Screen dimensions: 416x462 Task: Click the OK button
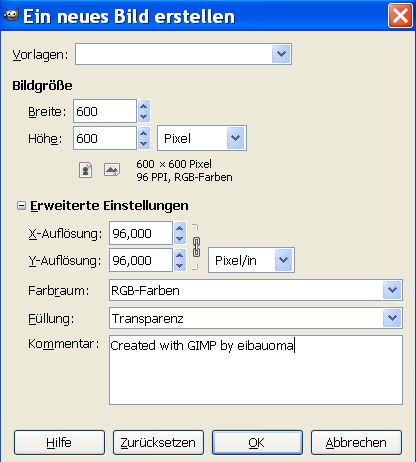click(257, 442)
